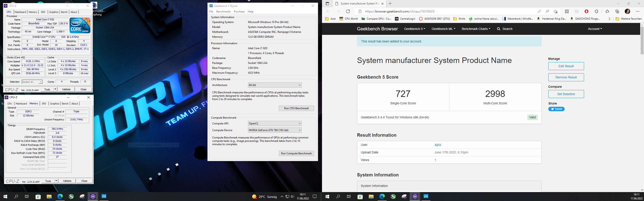Open the Compute API OpenCL dropdown
Image resolution: width=644 pixels, height=201 pixels.
coord(275,124)
